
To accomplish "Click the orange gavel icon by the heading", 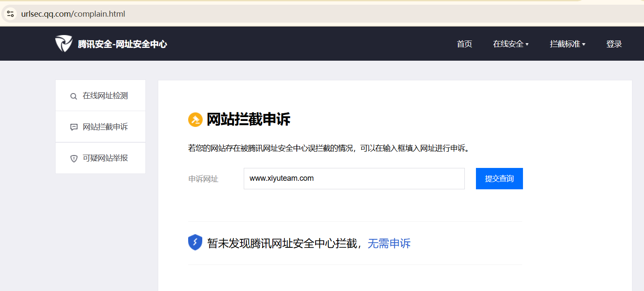I will (x=195, y=120).
